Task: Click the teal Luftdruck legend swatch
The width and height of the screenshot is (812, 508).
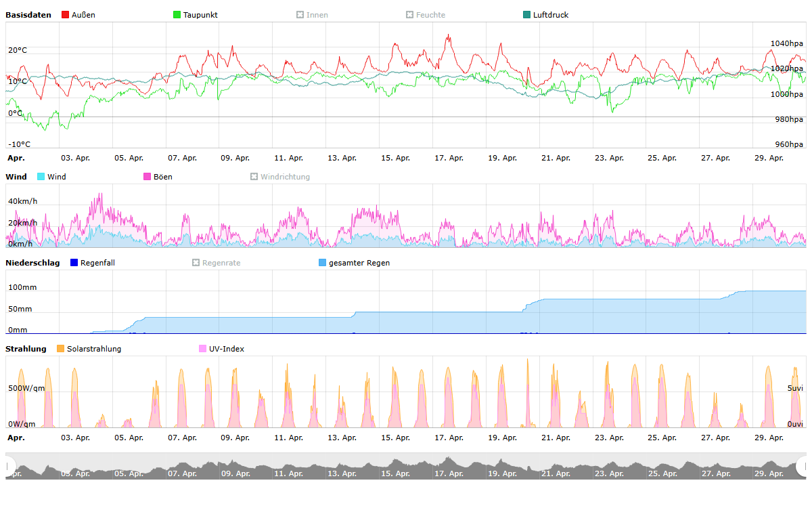Action: click(x=527, y=15)
